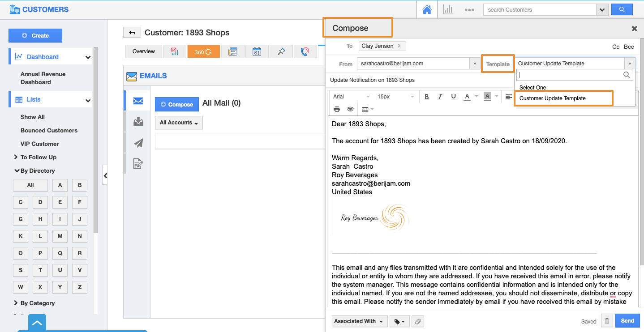
Task: Click the print icon in editor toolbar
Action: click(x=337, y=109)
